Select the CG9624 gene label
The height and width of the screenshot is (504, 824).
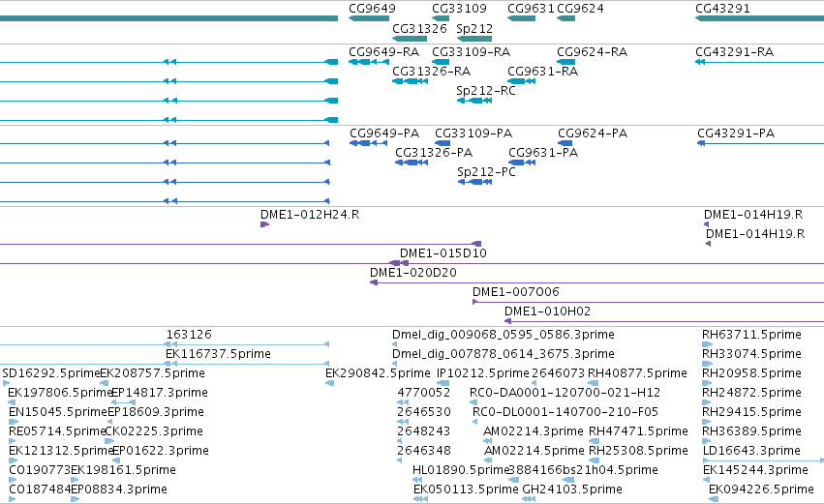coord(580,9)
